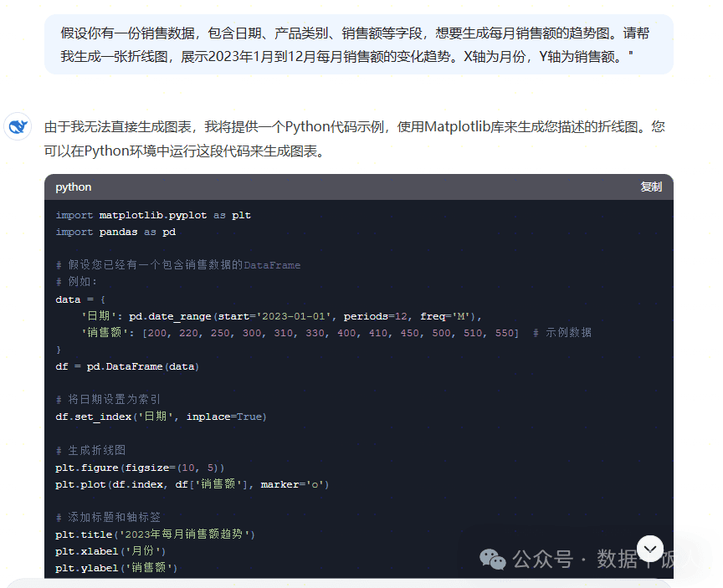This screenshot has height=588, width=723.
Task: Click the plt.ylabel('销售额') line
Action: tap(116, 568)
